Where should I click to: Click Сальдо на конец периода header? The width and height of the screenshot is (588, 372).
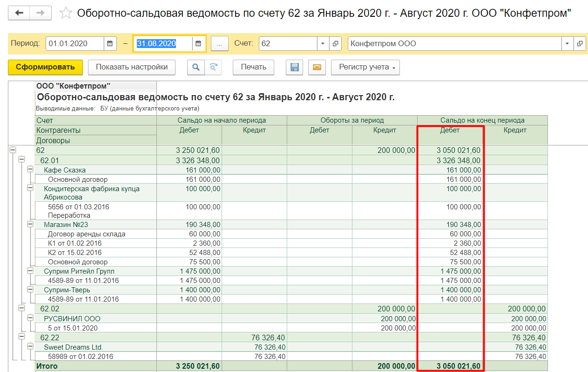pyautogui.click(x=482, y=120)
